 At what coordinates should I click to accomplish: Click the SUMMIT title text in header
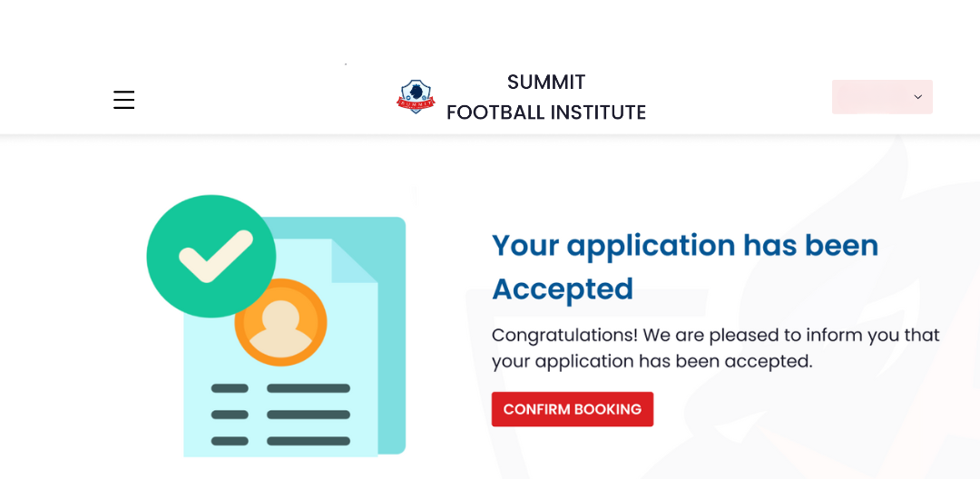pos(546,82)
